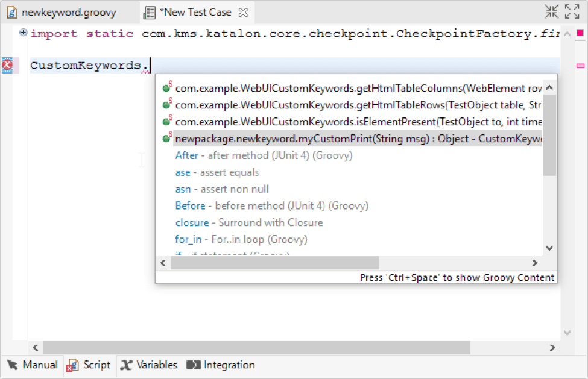Click the red error summary square in ruler
This screenshot has height=379, width=588.
click(580, 33)
